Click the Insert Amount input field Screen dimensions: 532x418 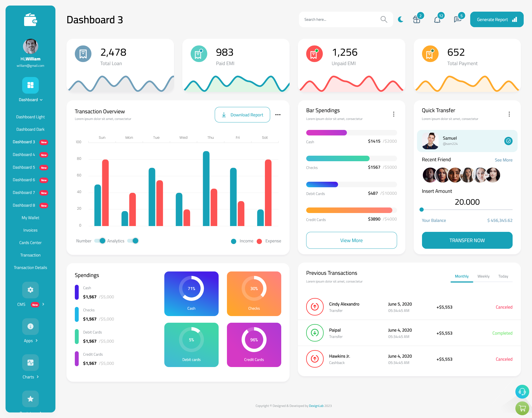tap(467, 202)
